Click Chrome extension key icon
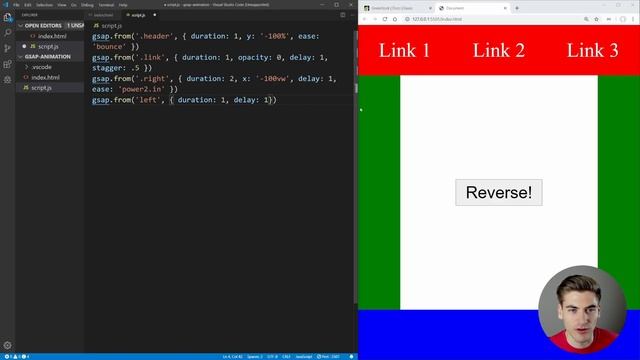The image size is (640, 360). [609, 19]
